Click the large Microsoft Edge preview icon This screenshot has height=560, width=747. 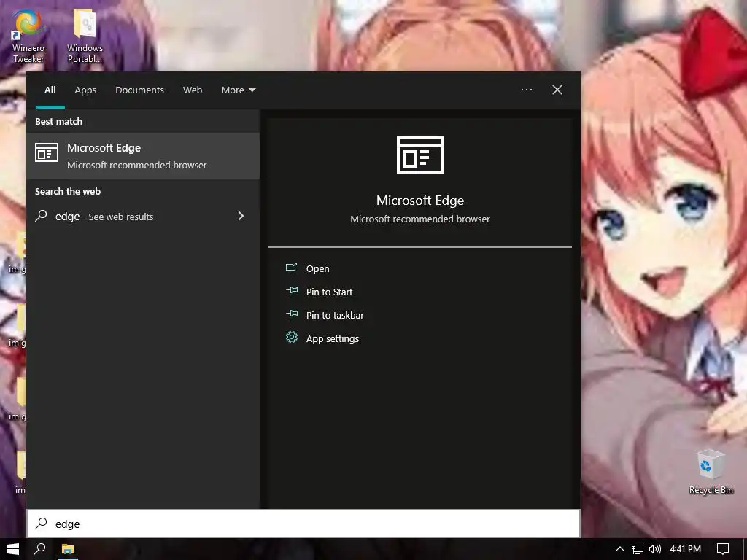[x=419, y=155]
